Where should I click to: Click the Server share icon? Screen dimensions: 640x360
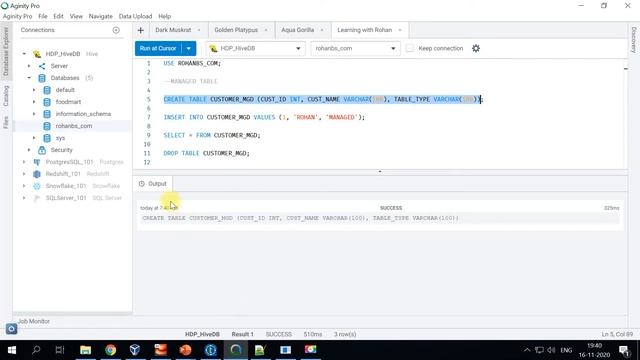pos(42,66)
